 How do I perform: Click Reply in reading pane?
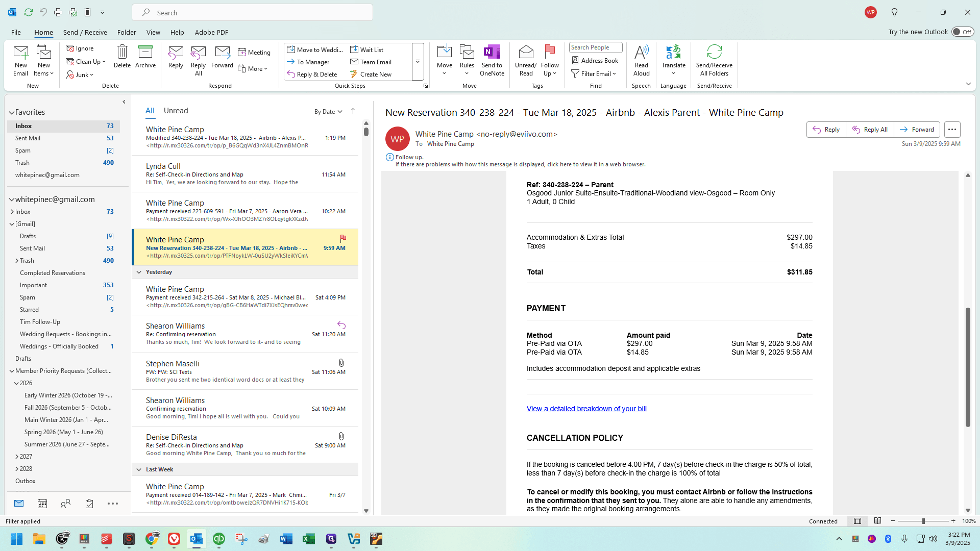click(x=826, y=130)
